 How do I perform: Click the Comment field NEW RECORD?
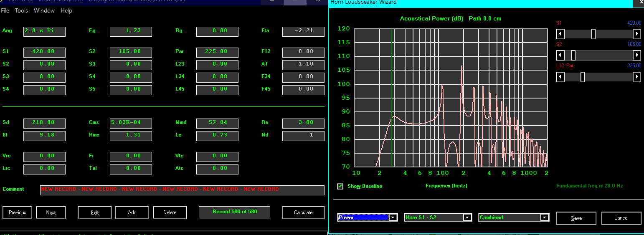click(x=182, y=190)
